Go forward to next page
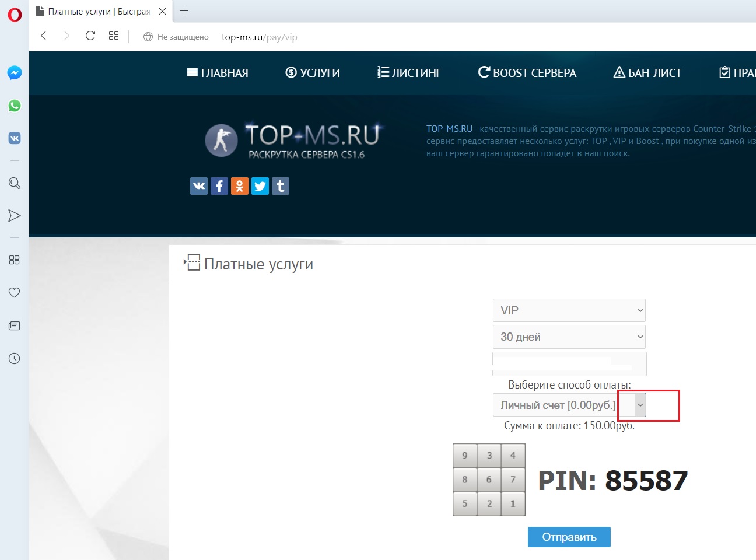The width and height of the screenshot is (756, 560). tap(66, 36)
